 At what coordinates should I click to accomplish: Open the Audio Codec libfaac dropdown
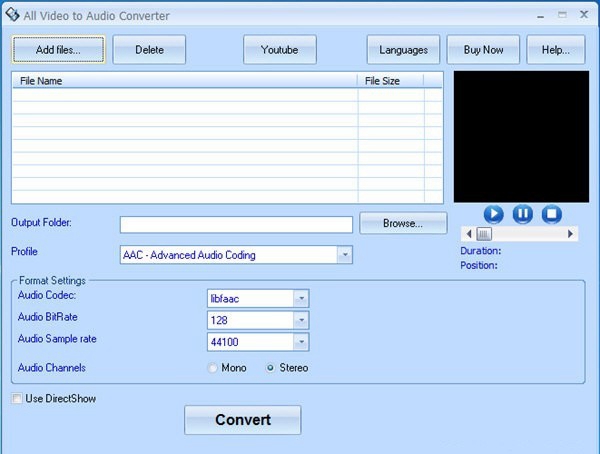pyautogui.click(x=301, y=299)
